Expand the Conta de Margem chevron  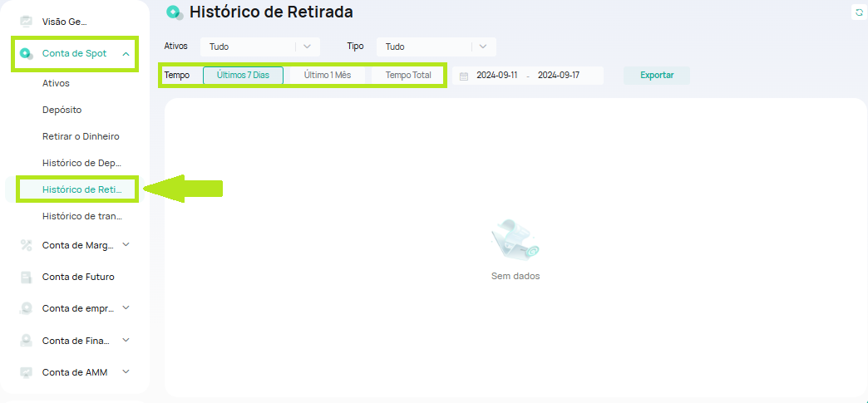click(x=126, y=244)
